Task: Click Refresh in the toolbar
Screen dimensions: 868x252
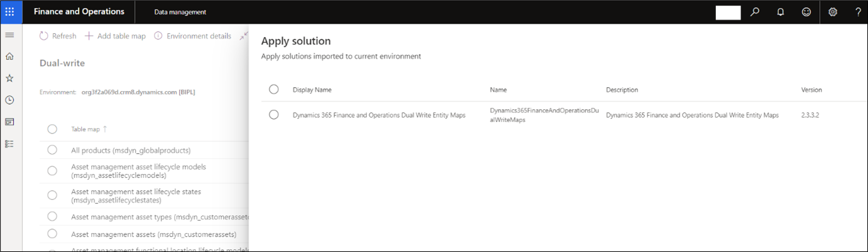Action: (58, 36)
